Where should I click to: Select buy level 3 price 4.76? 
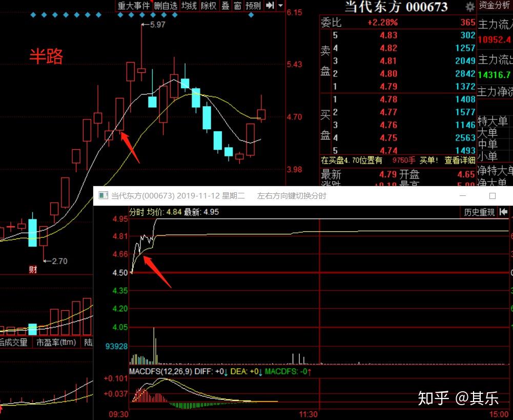[388, 125]
